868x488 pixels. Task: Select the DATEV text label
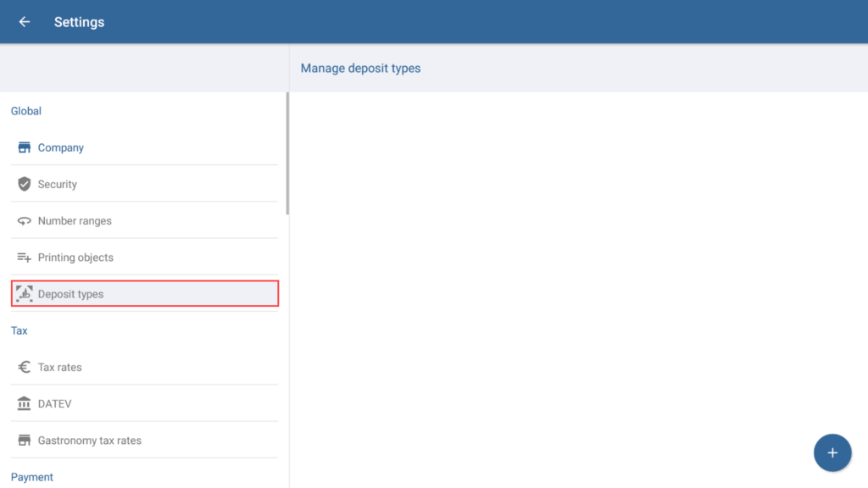(54, 404)
